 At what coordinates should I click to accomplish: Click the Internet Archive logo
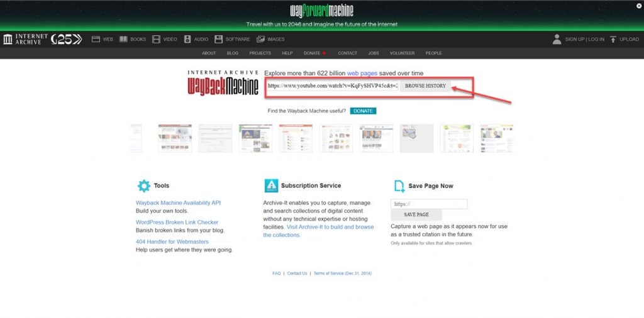25,40
